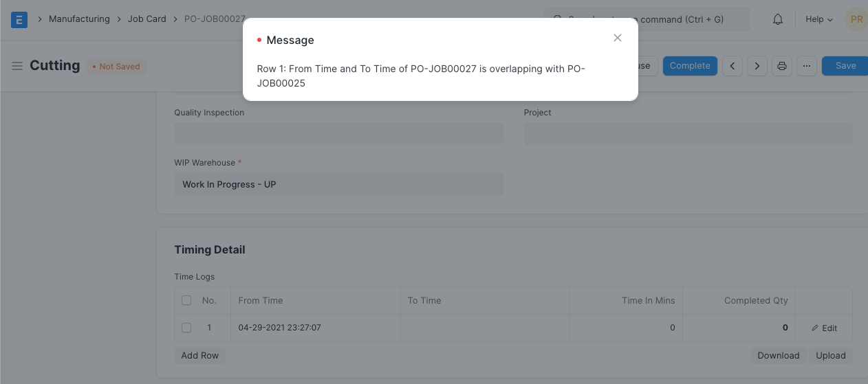The width and height of the screenshot is (868, 384).
Task: Close the Message dialog
Action: tap(617, 38)
